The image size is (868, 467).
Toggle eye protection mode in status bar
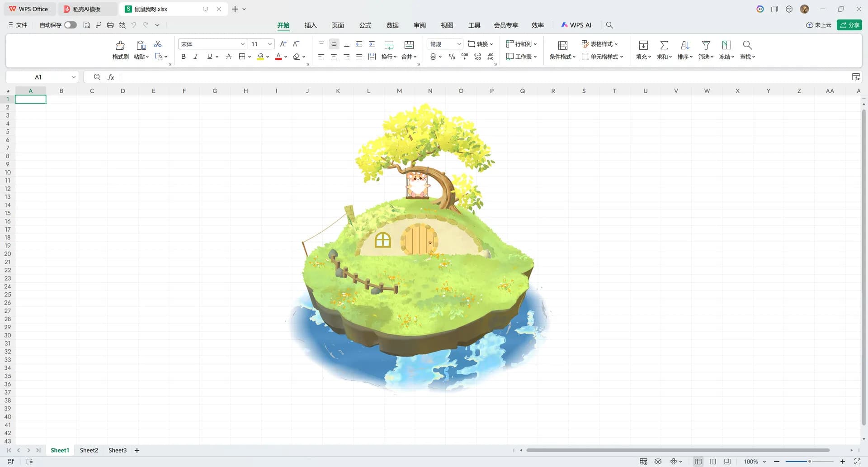point(658,462)
